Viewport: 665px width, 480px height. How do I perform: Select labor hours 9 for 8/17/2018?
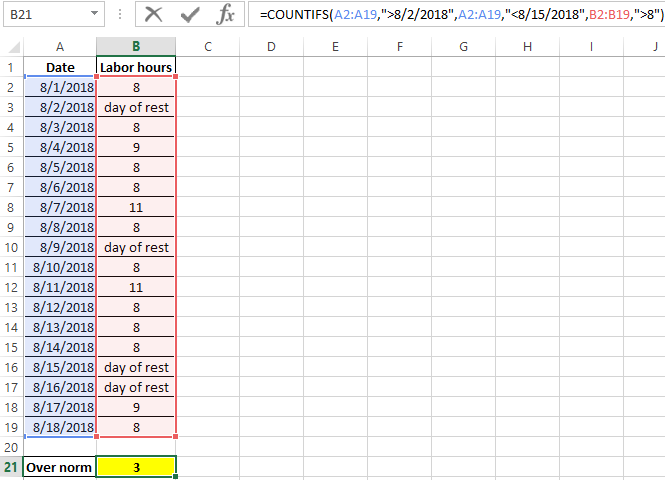136,407
